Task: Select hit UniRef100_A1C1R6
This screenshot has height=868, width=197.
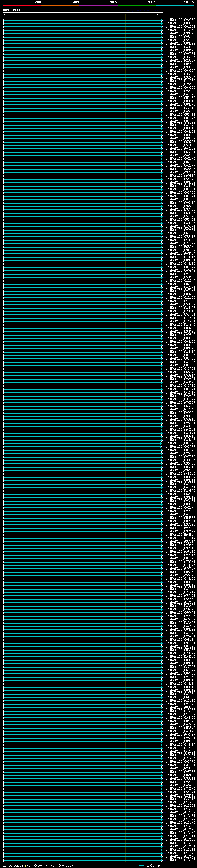Action: click(180, 860)
